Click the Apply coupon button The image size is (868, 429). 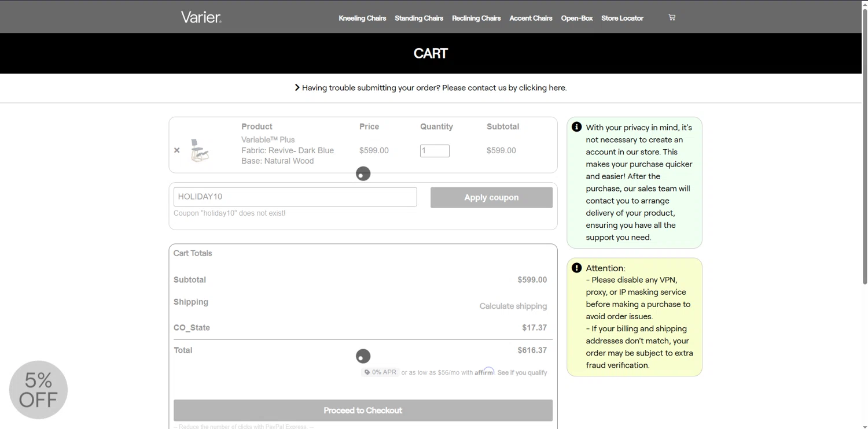click(491, 197)
